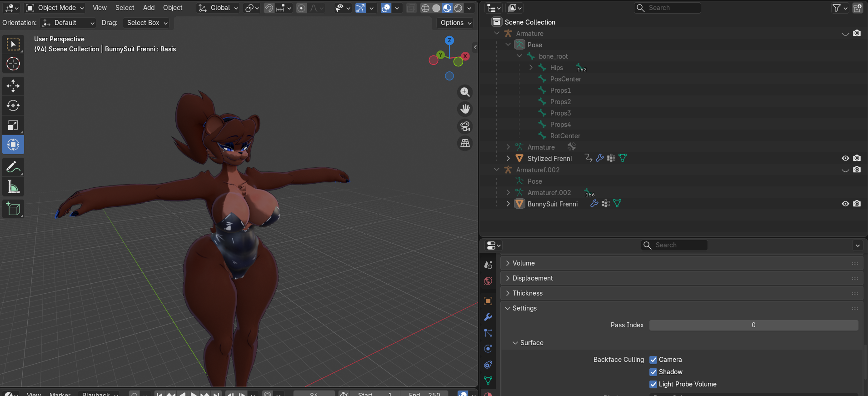Open the Physics properties tab

(488, 349)
